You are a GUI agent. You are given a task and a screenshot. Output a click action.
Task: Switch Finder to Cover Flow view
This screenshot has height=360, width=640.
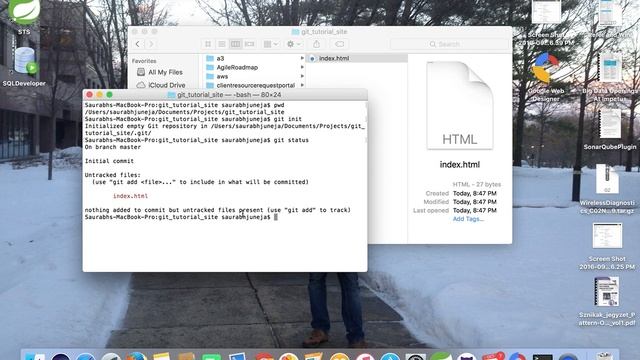coord(249,44)
